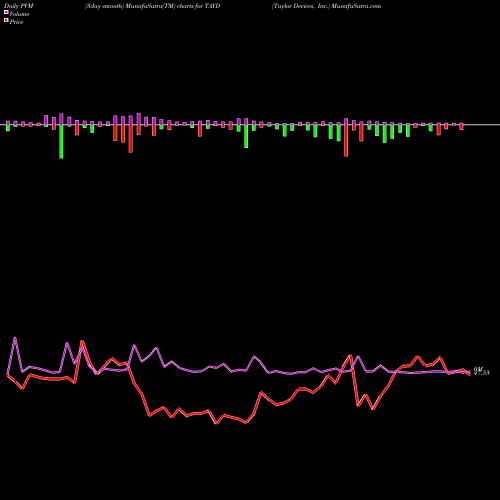Select the 'Price' legend label
This screenshot has height=500, width=500.
pos(16,22)
